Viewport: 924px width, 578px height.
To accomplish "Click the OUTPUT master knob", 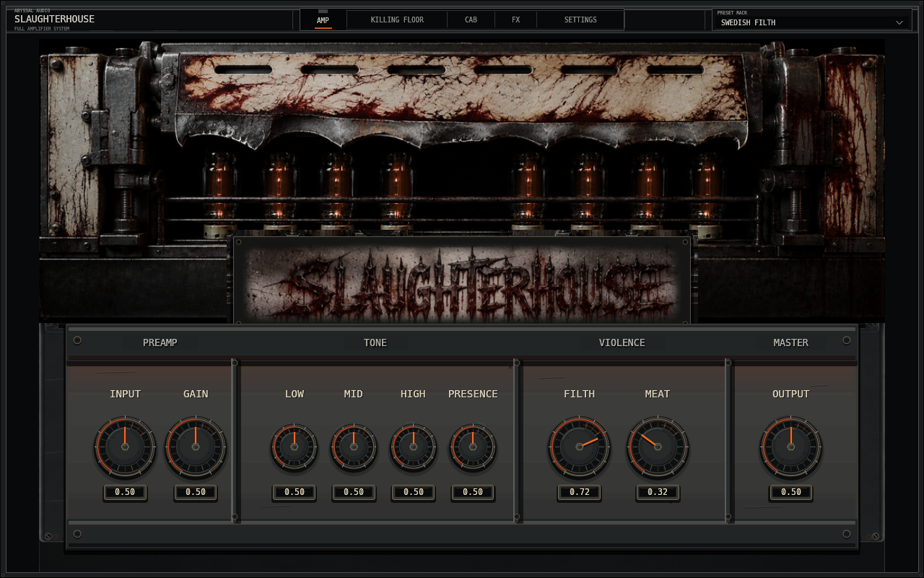I will point(790,447).
